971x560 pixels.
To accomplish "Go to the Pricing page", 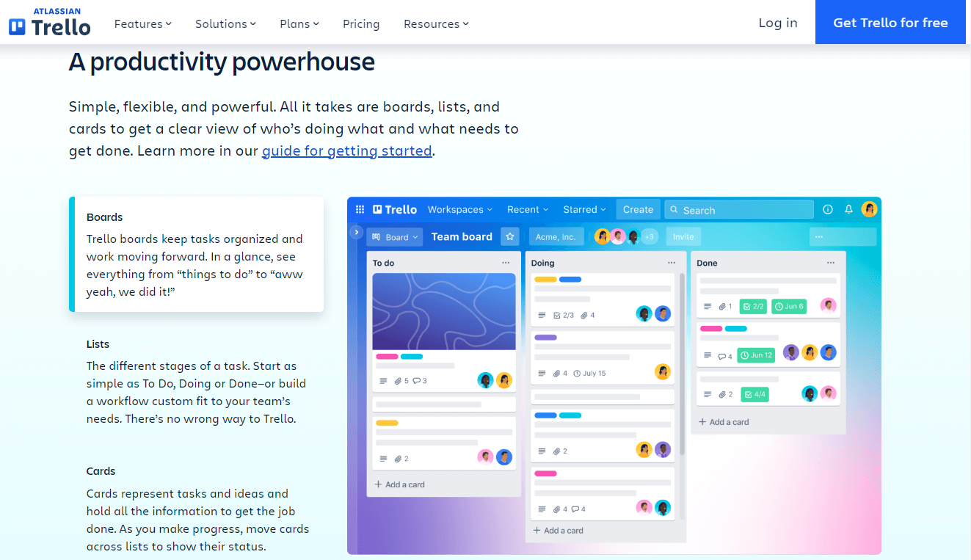I will 361,23.
